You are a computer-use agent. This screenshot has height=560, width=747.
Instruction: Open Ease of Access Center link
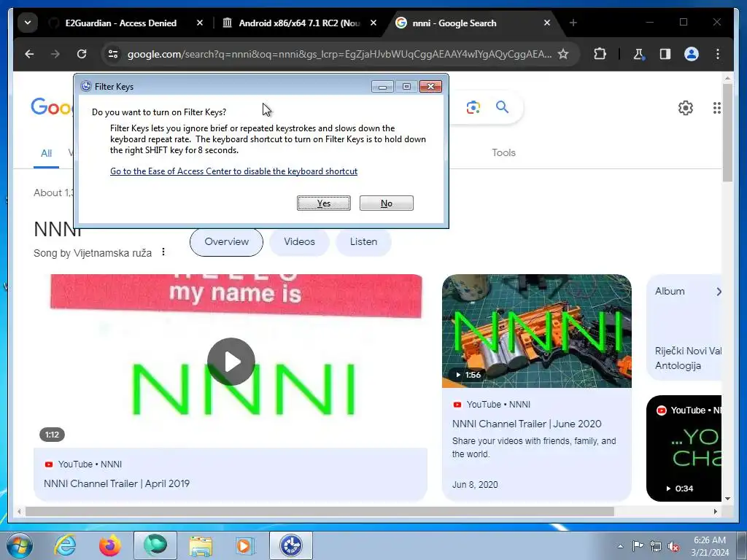[x=233, y=171]
